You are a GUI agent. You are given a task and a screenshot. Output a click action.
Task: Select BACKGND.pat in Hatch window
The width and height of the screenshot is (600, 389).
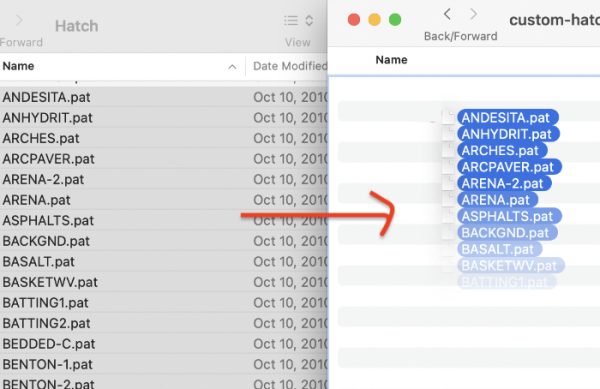(x=46, y=241)
